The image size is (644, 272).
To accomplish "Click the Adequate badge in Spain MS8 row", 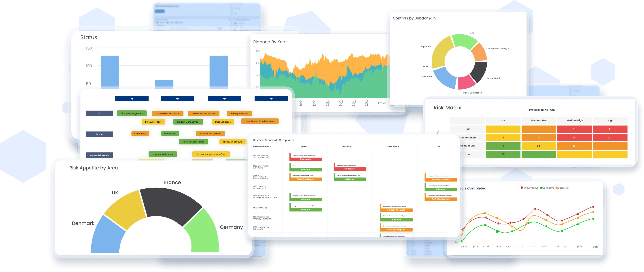I will [x=306, y=209].
